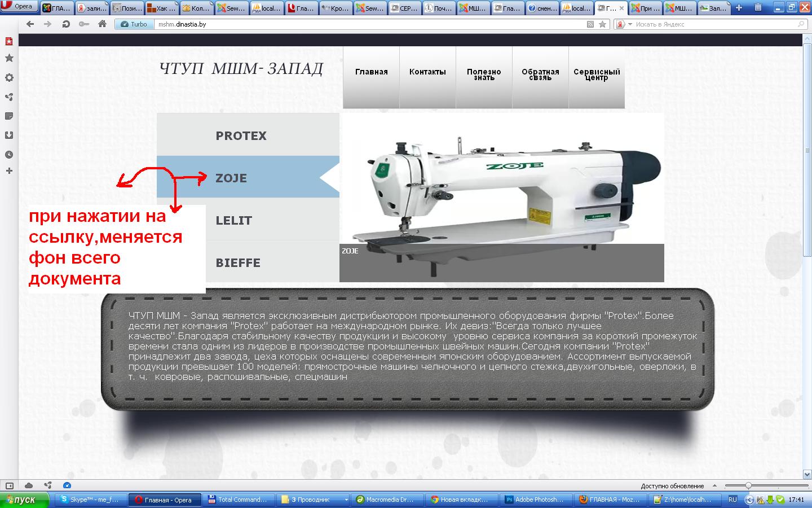This screenshot has height=508, width=812.
Task: Switch to the 'смен...' tab
Action: point(542,8)
